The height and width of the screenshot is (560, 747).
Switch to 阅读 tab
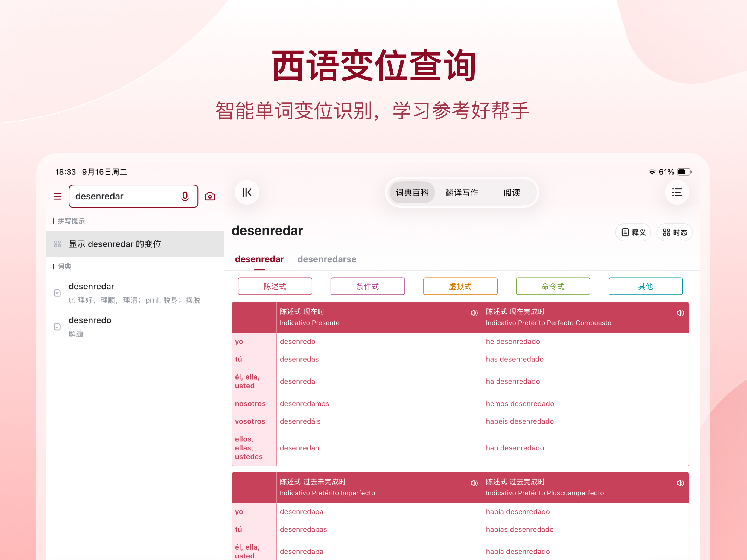512,192
